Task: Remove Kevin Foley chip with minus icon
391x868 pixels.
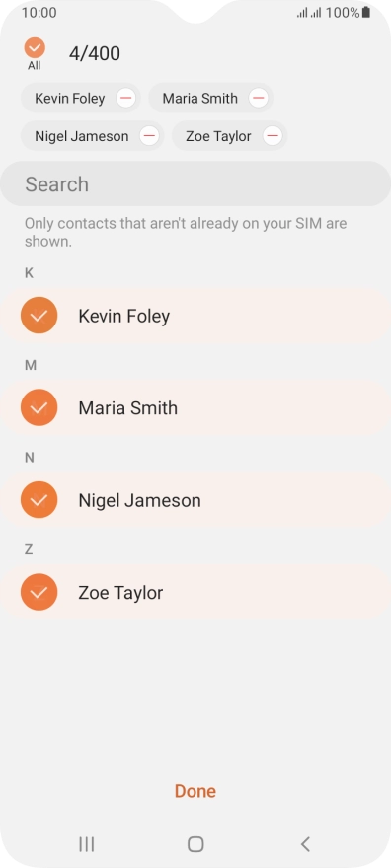Action: [x=126, y=98]
